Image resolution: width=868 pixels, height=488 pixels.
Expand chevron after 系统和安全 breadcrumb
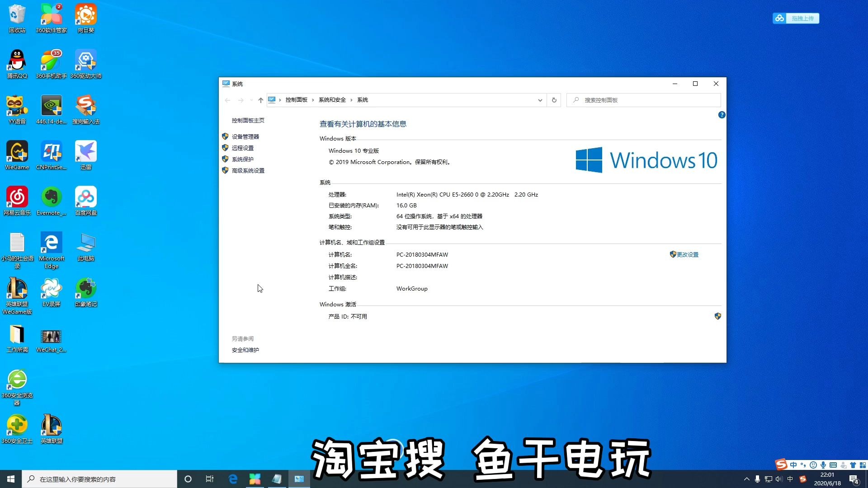point(351,100)
